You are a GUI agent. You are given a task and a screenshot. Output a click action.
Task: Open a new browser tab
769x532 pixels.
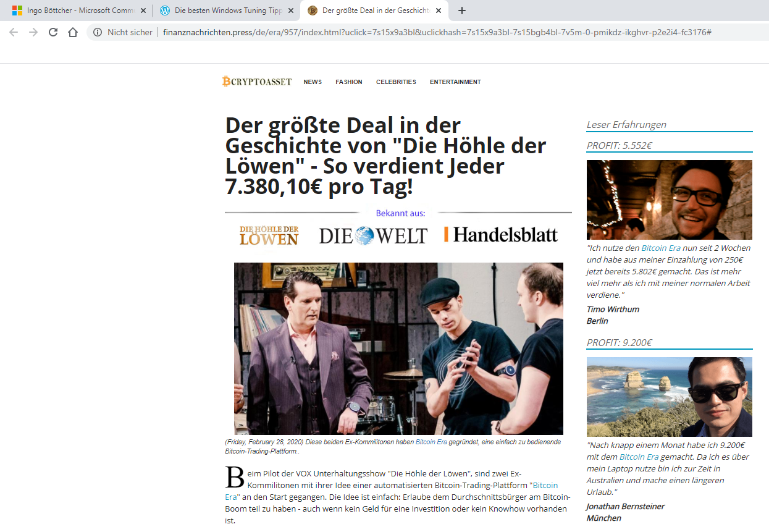coord(462,11)
